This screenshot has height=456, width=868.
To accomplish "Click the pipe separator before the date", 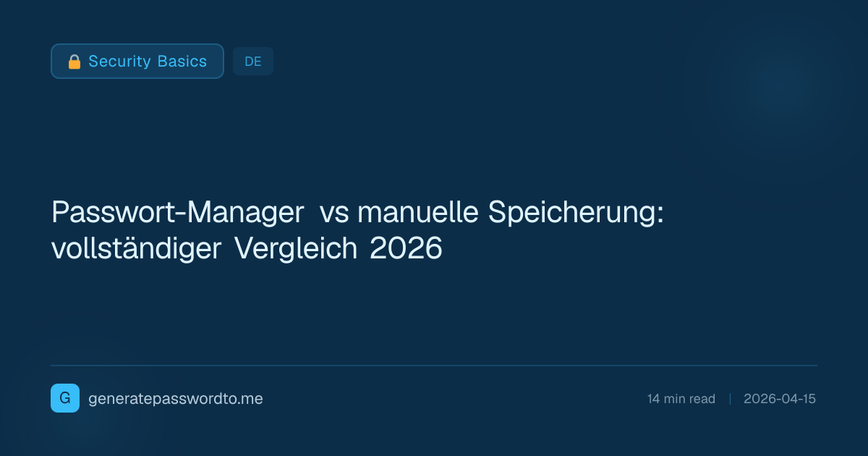I will click(x=730, y=399).
